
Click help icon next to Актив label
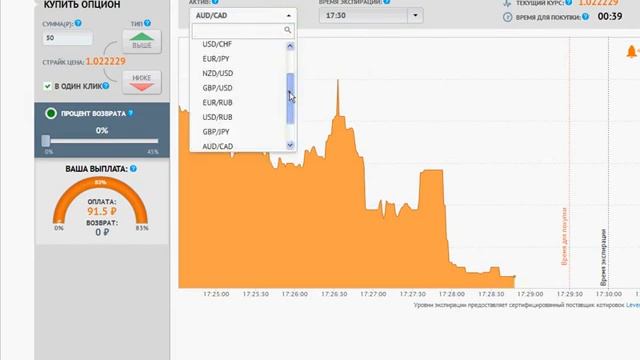215,2
